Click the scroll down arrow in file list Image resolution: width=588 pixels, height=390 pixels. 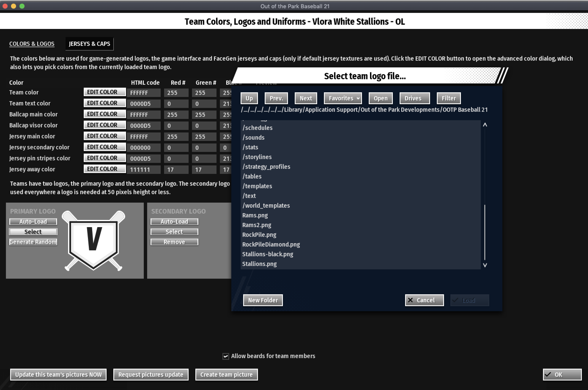coord(485,265)
